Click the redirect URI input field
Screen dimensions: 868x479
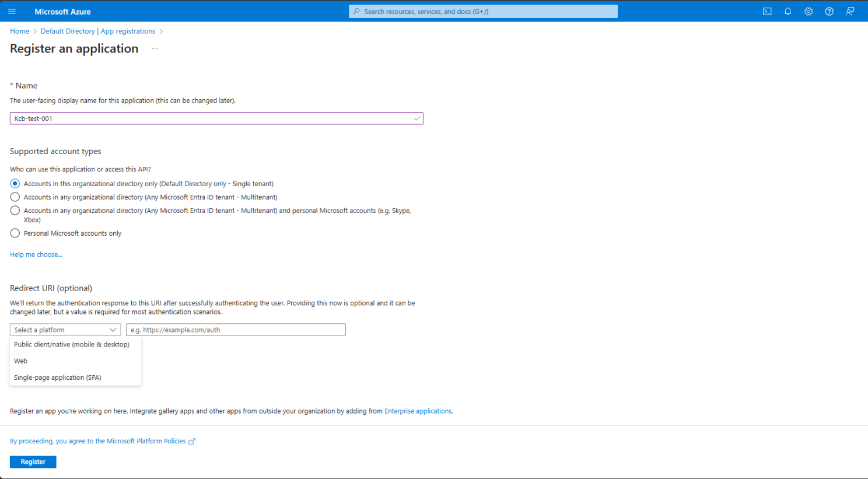(236, 330)
